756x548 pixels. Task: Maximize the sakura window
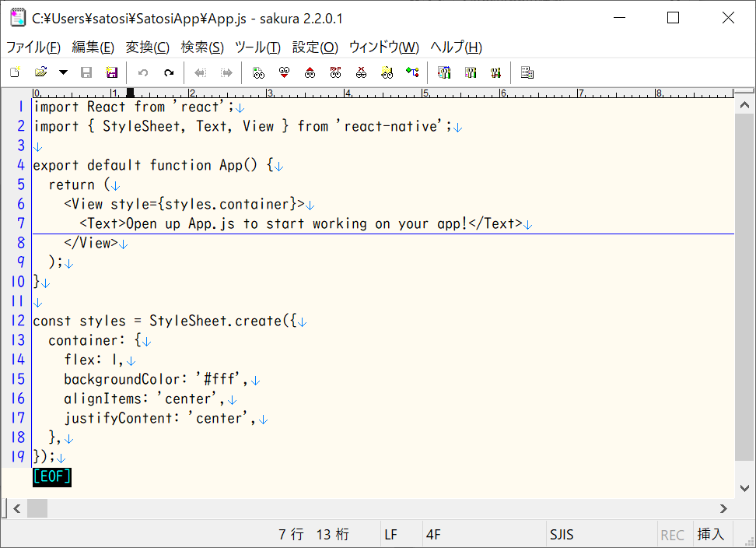pyautogui.click(x=673, y=18)
